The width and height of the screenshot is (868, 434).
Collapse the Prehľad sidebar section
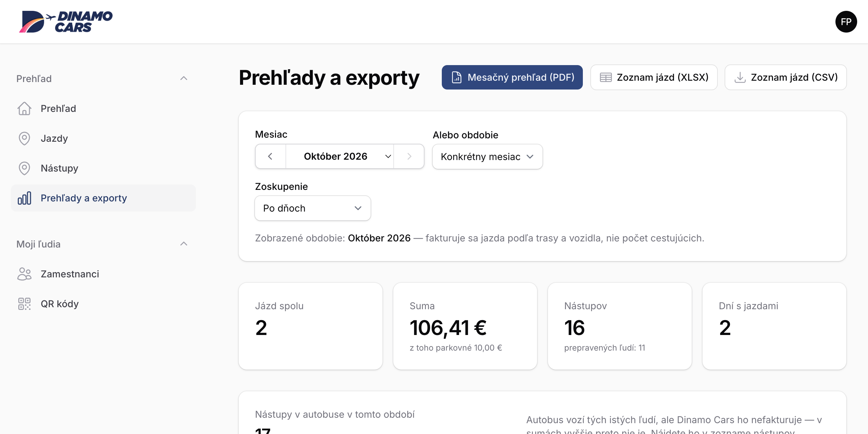click(184, 78)
